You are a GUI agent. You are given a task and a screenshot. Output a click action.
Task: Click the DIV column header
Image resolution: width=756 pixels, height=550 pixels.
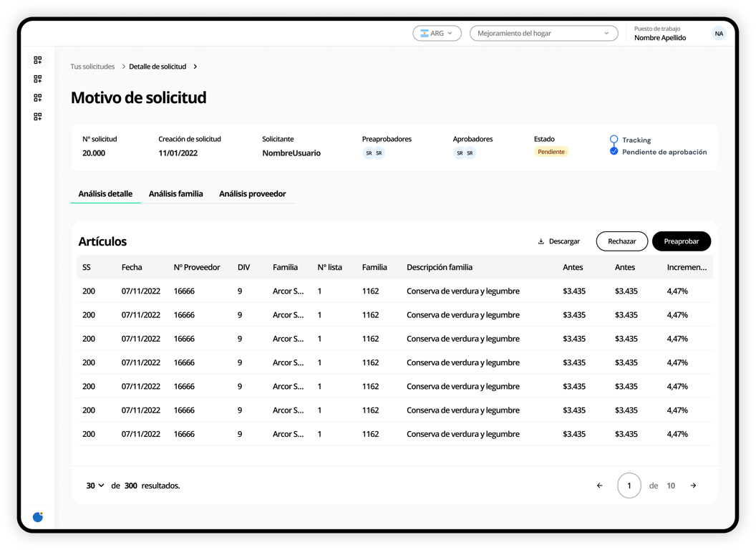243,267
